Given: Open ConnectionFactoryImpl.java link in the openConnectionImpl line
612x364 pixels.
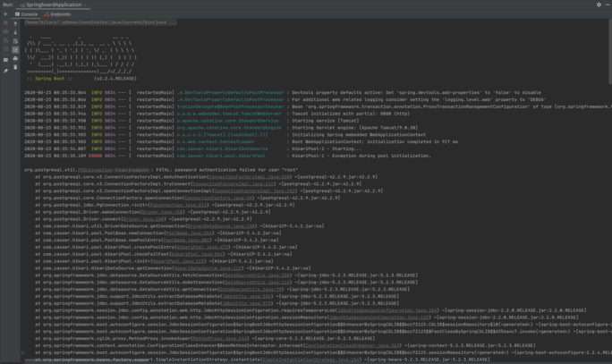Looking at the screenshot, I should point(255,191).
